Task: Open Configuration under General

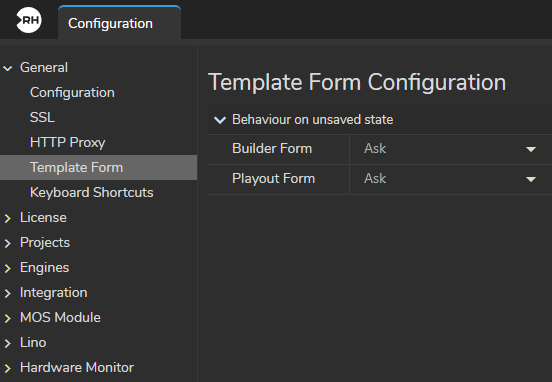Action: tap(72, 93)
